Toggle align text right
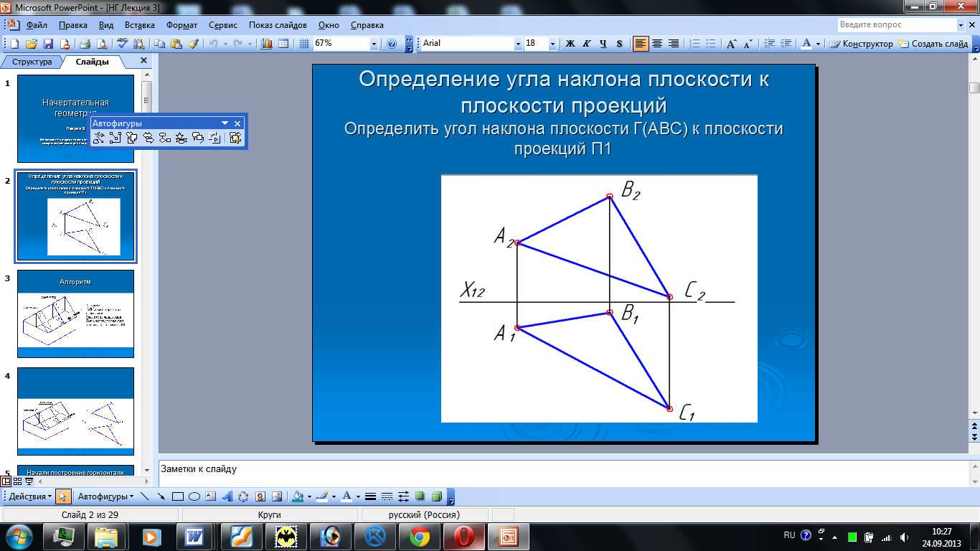The width and height of the screenshot is (980, 551). (x=674, y=44)
